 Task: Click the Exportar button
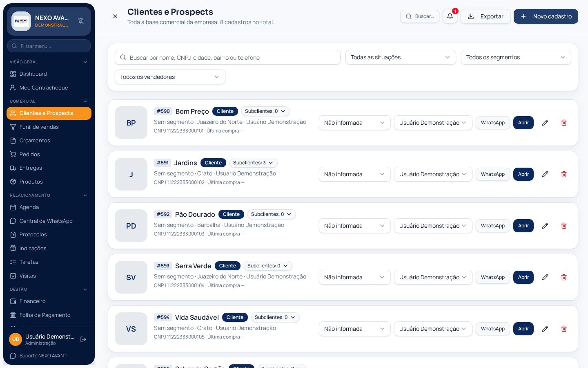[486, 16]
